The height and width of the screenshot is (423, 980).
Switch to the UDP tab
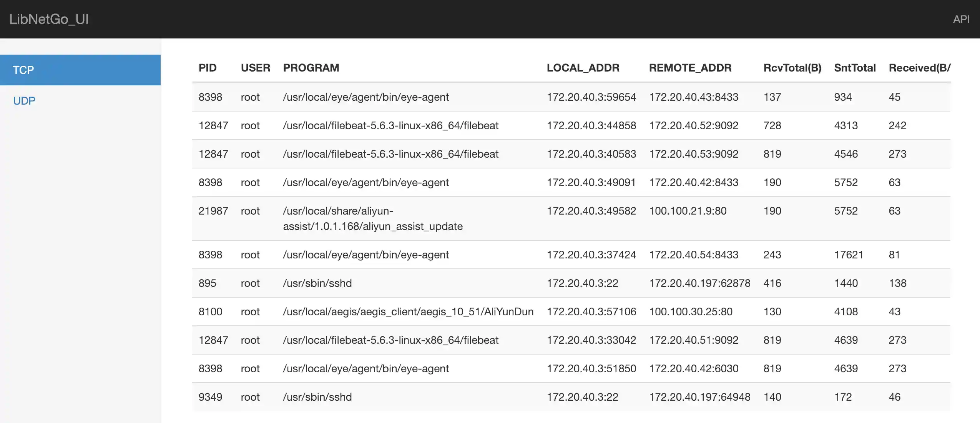click(x=24, y=100)
